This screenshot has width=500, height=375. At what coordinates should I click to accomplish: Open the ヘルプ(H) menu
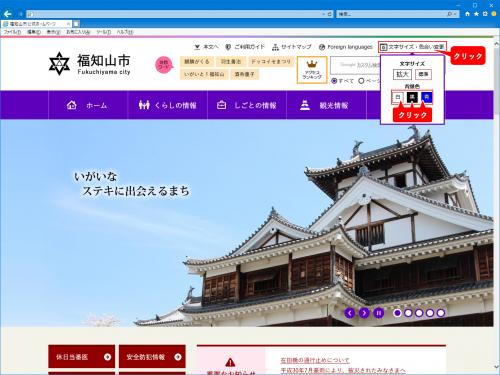pyautogui.click(x=125, y=32)
